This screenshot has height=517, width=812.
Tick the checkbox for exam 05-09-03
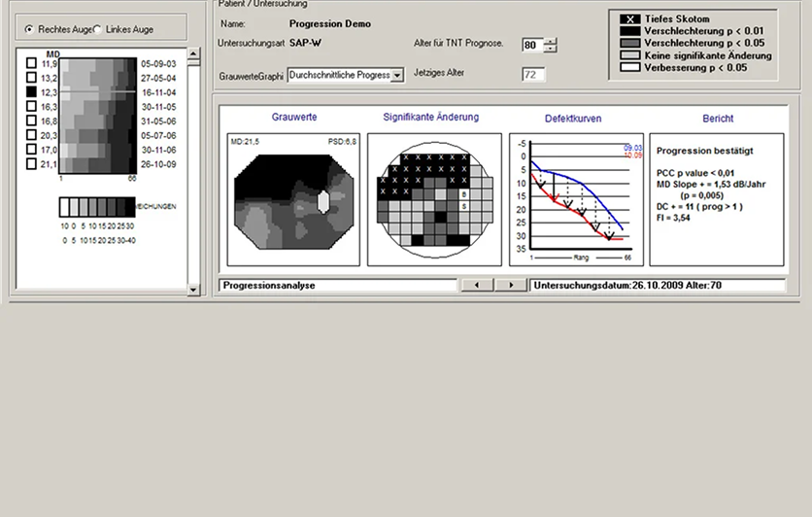point(32,63)
